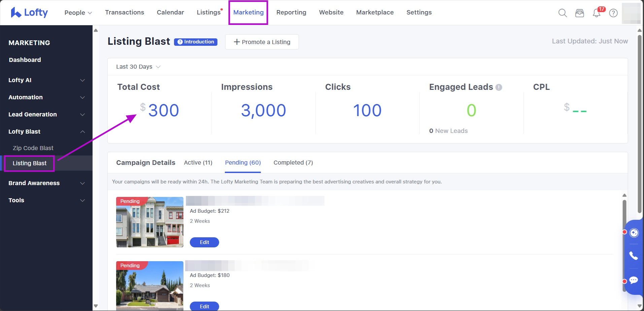Open notifications bell with 17 badge
644x311 pixels.
pyautogui.click(x=597, y=13)
